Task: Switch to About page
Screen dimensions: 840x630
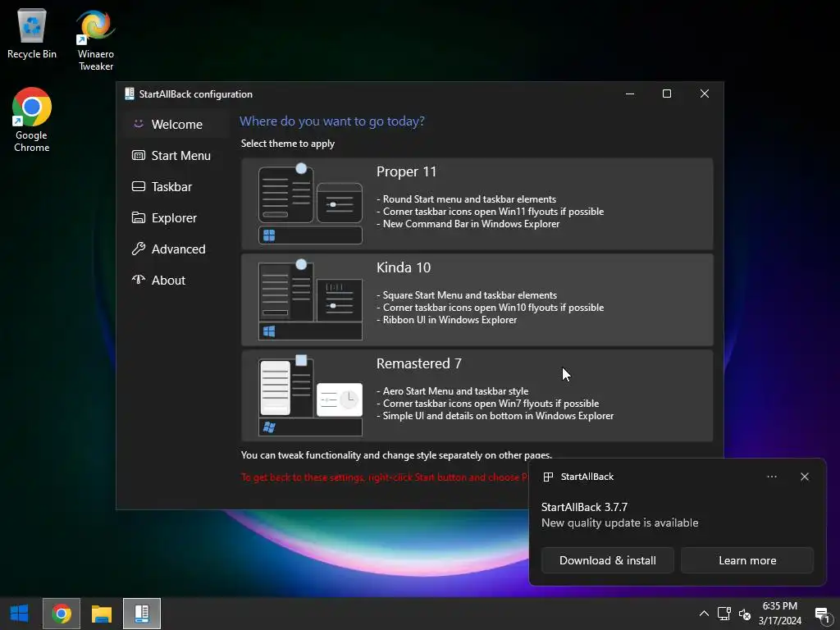Action: coord(176,280)
